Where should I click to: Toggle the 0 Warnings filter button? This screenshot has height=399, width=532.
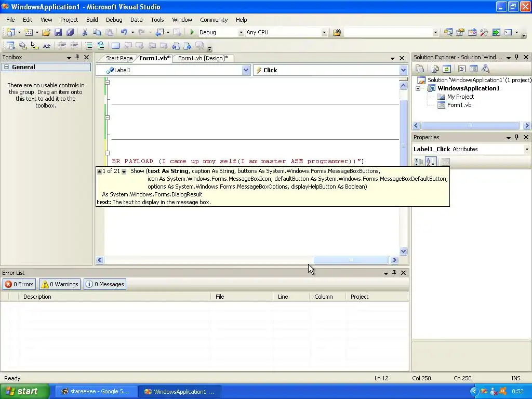click(x=60, y=284)
